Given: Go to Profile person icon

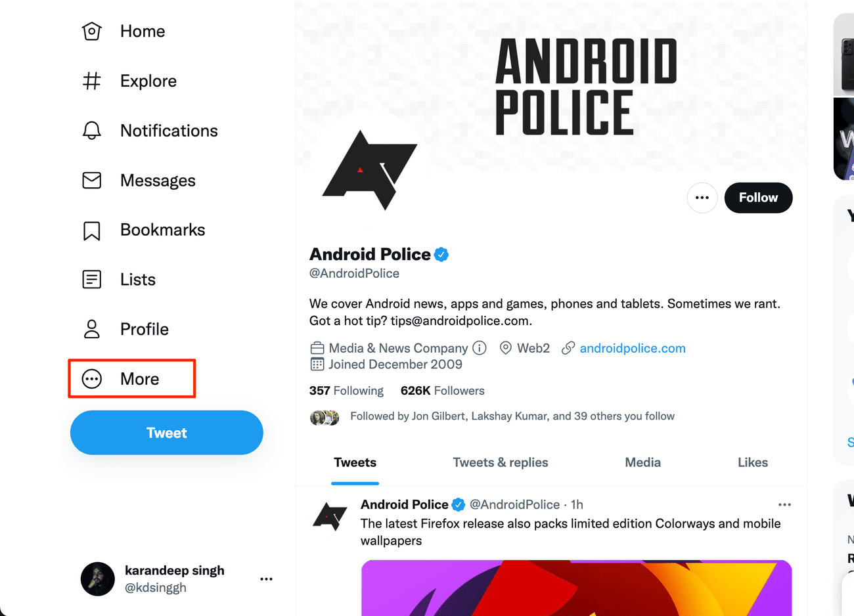Looking at the screenshot, I should coord(92,329).
